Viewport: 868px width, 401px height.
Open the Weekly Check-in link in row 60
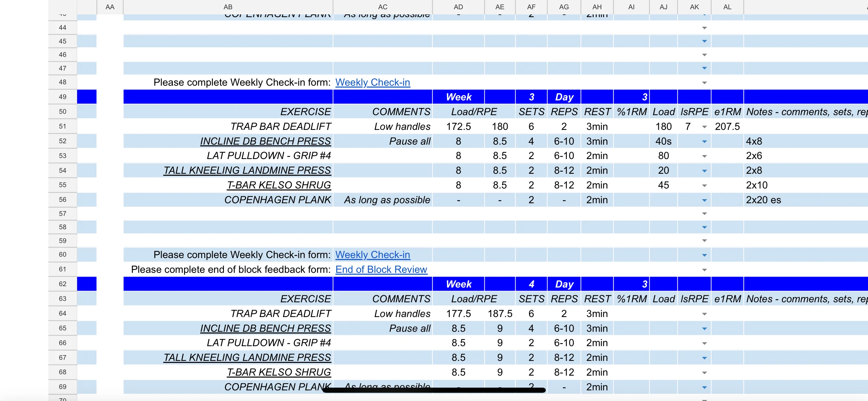click(372, 255)
